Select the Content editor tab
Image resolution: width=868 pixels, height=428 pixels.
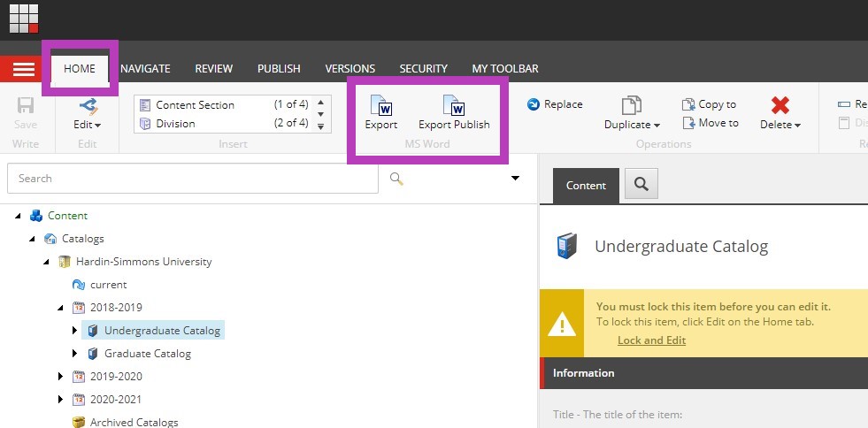click(x=586, y=186)
